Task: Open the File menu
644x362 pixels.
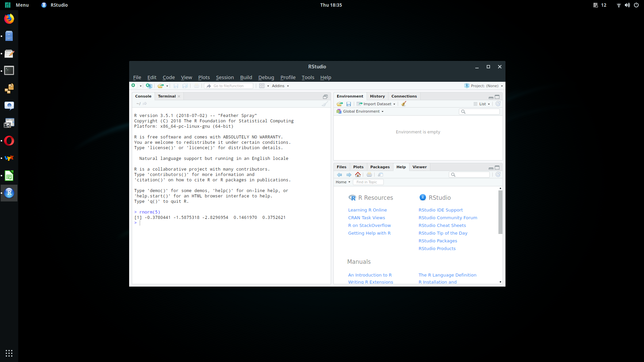Action: point(137,77)
